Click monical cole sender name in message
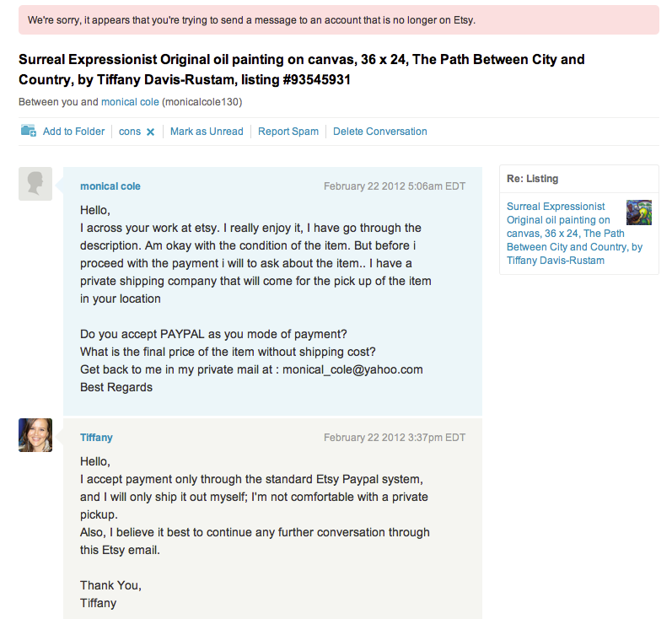Screen dimensions: 672x619 coord(110,186)
